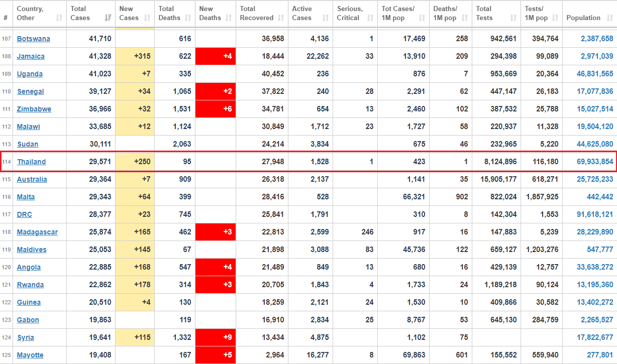Click the Total Recovered column header
Viewport: 617px width, 364px height.
256,14
